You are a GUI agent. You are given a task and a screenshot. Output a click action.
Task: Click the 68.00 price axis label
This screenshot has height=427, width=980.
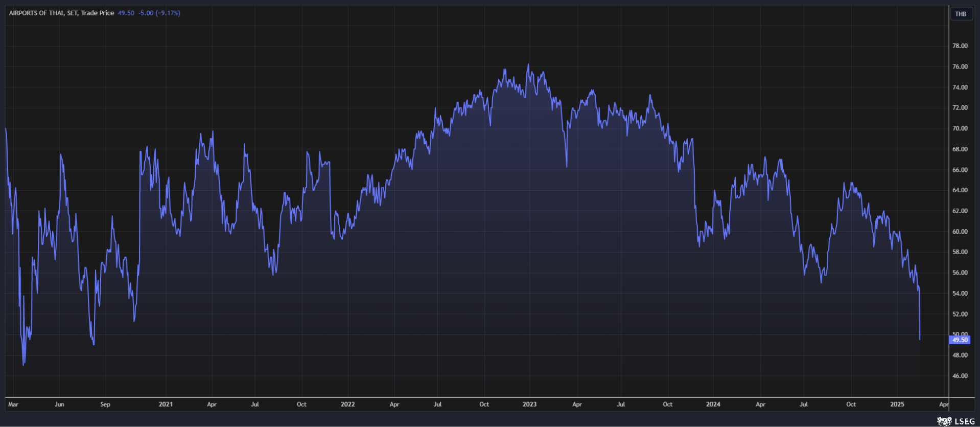click(x=960, y=149)
